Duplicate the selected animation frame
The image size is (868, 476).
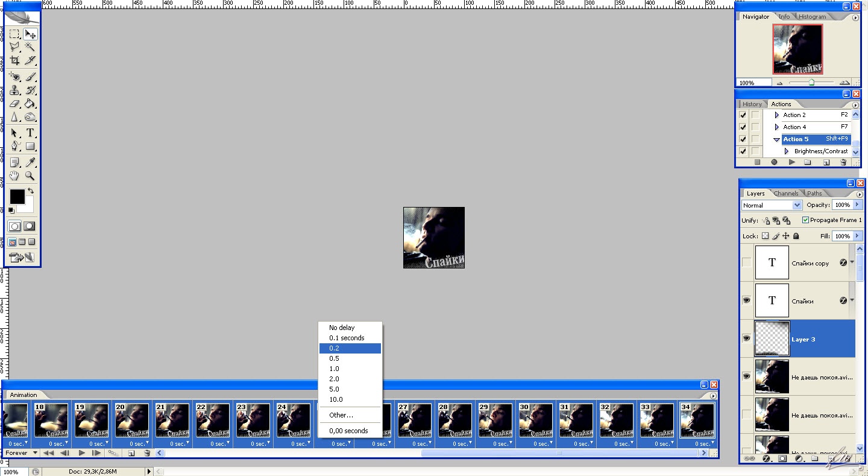click(131, 453)
